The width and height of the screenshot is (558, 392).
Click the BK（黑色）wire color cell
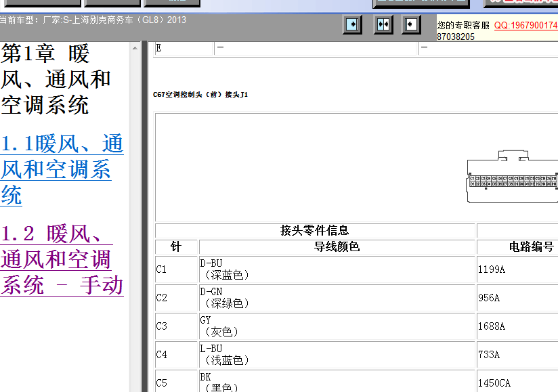pos(337,381)
